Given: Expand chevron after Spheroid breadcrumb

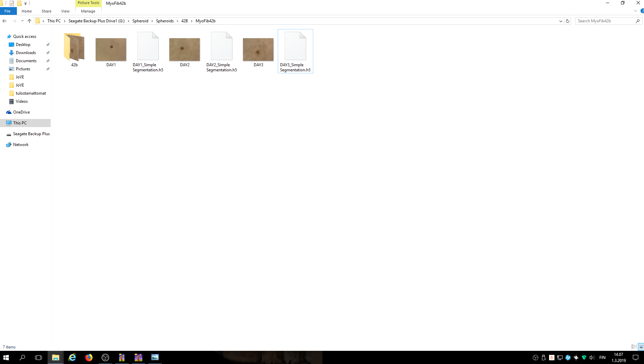Looking at the screenshot, I should 152,21.
